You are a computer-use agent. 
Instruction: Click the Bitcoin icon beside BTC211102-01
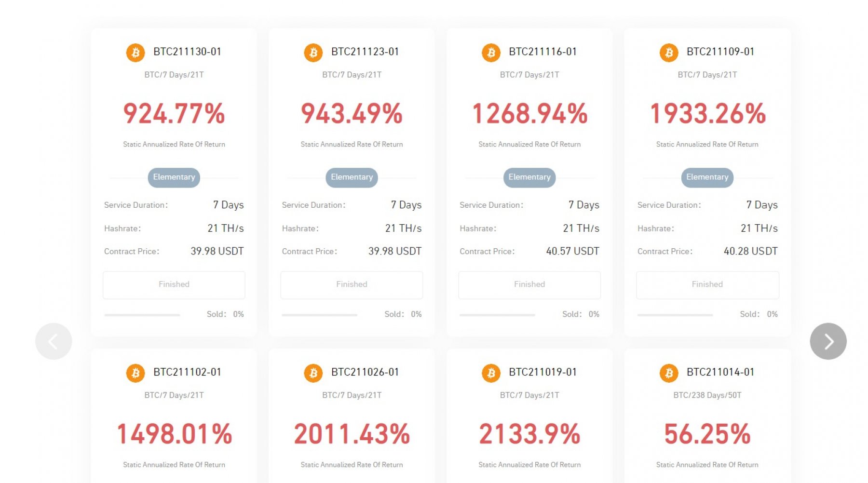[x=136, y=373]
